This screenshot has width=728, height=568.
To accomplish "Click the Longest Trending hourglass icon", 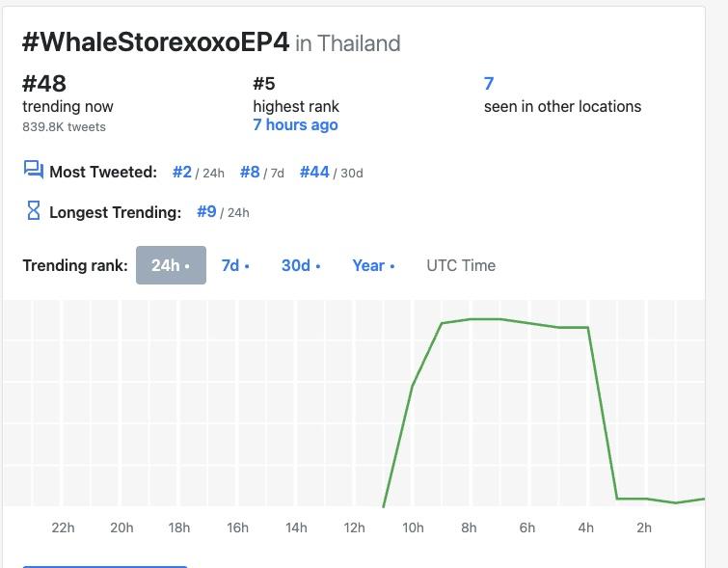I will pyautogui.click(x=34, y=210).
